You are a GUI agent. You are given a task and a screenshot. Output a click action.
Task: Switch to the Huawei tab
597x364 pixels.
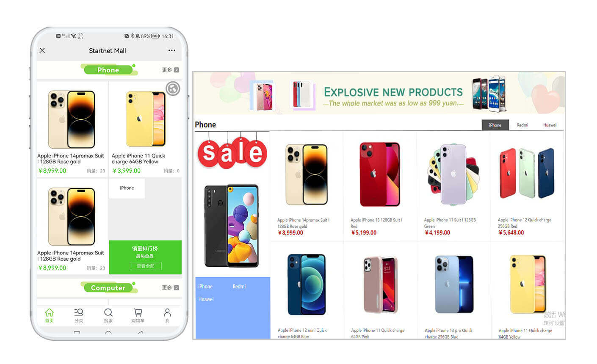pyautogui.click(x=550, y=125)
